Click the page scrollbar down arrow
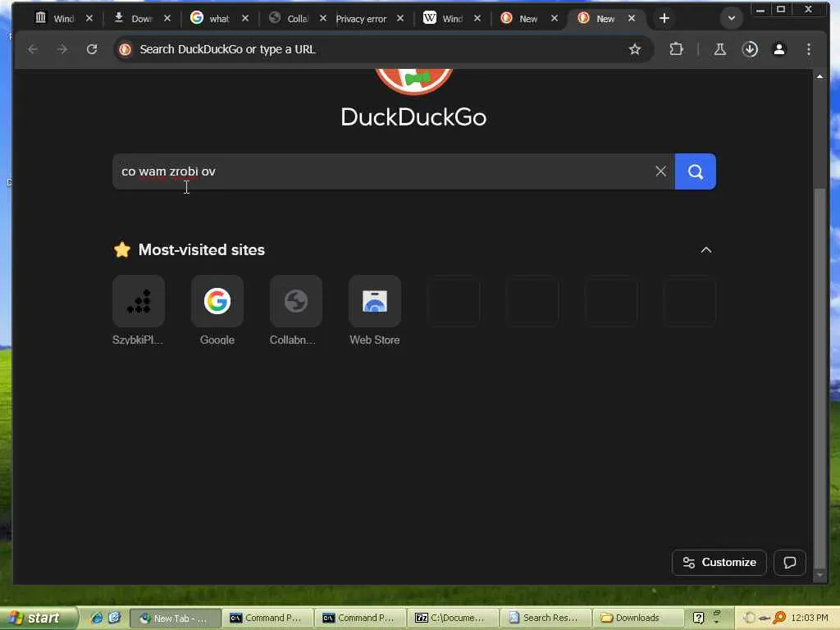 click(819, 575)
